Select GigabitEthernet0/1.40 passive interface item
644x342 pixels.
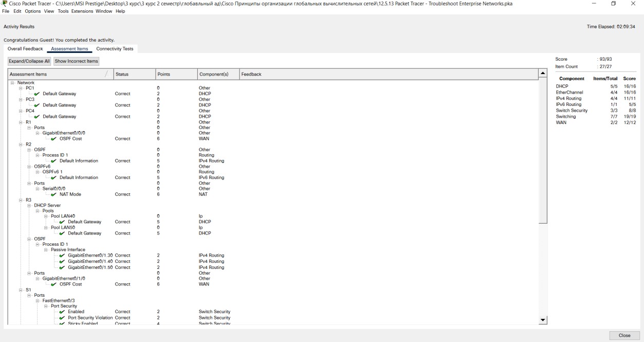pyautogui.click(x=89, y=261)
